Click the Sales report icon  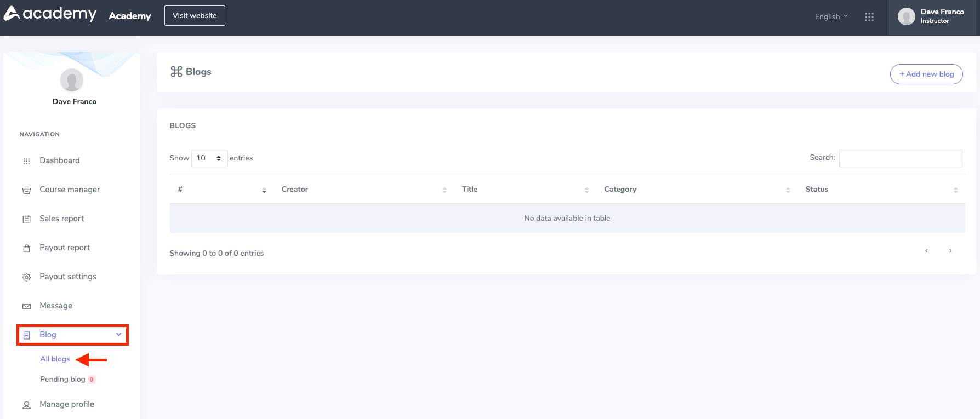tap(26, 219)
